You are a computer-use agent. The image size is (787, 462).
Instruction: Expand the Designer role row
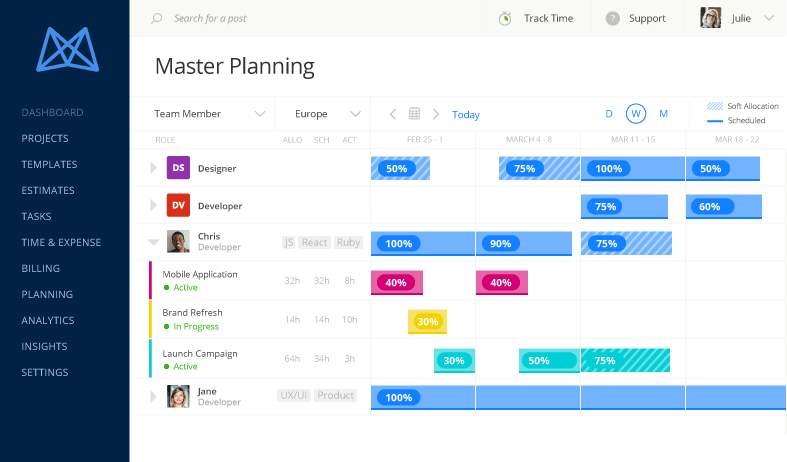click(x=153, y=168)
